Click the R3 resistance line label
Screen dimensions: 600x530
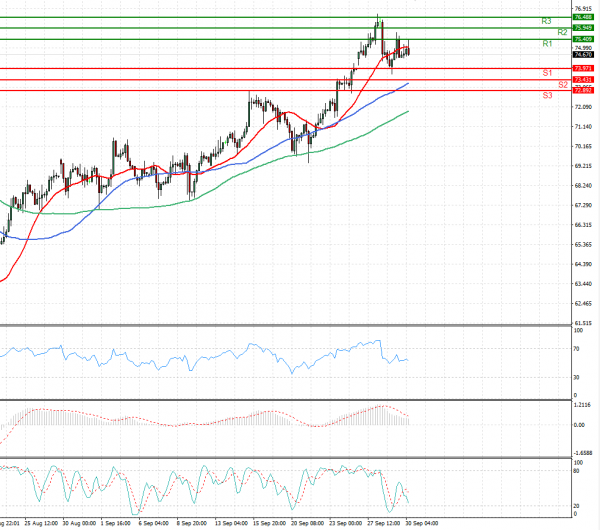click(546, 21)
